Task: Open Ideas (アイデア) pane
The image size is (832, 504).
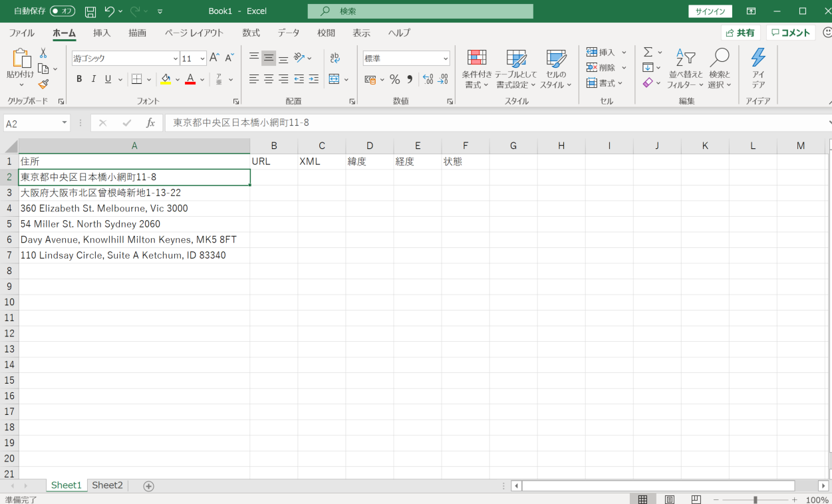Action: pos(758,68)
